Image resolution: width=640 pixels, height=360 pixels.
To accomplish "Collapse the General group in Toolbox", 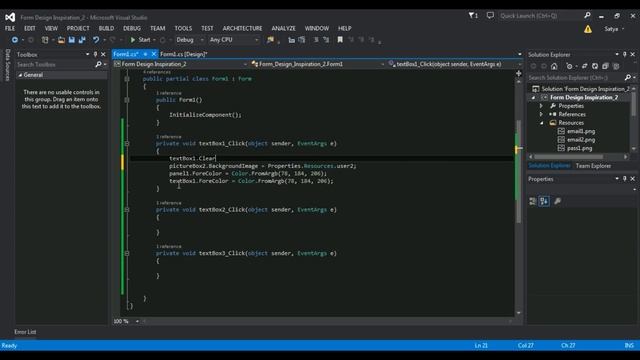I will click(20, 75).
